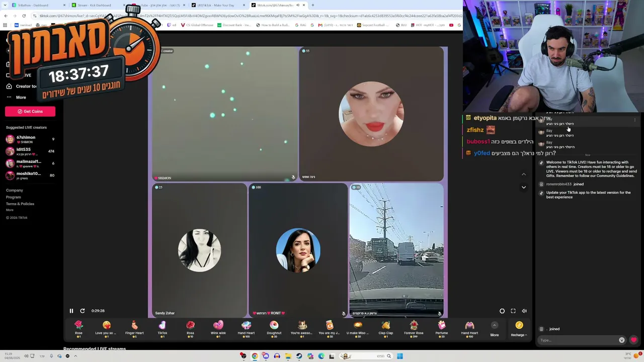Select the SHIMON creator video tile
This screenshot has height=362, width=644.
pyautogui.click(x=224, y=114)
